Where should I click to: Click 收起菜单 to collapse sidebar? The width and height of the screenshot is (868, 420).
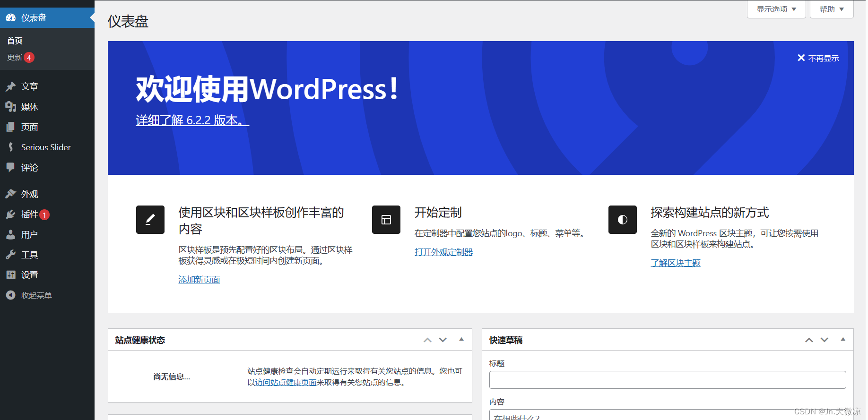click(36, 295)
